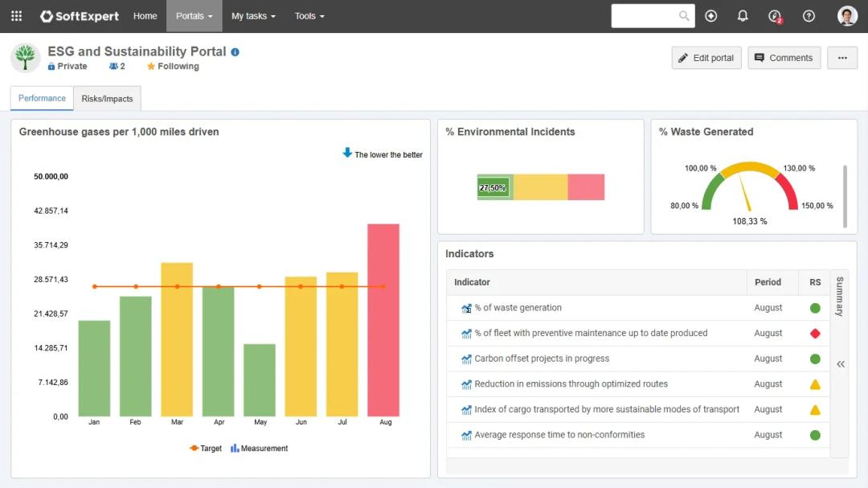Screen dimensions: 868x488
Task: Expand the Tools menu
Action: 309,16
